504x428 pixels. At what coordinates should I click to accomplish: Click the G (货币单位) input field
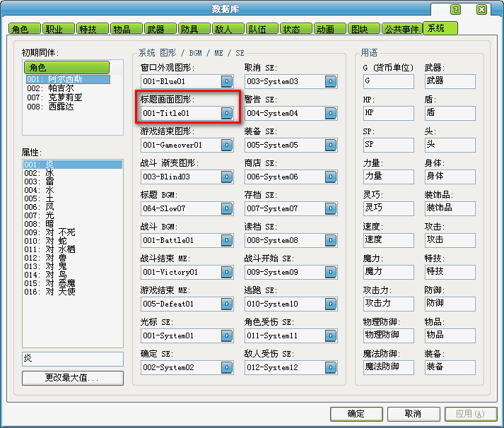(388, 81)
